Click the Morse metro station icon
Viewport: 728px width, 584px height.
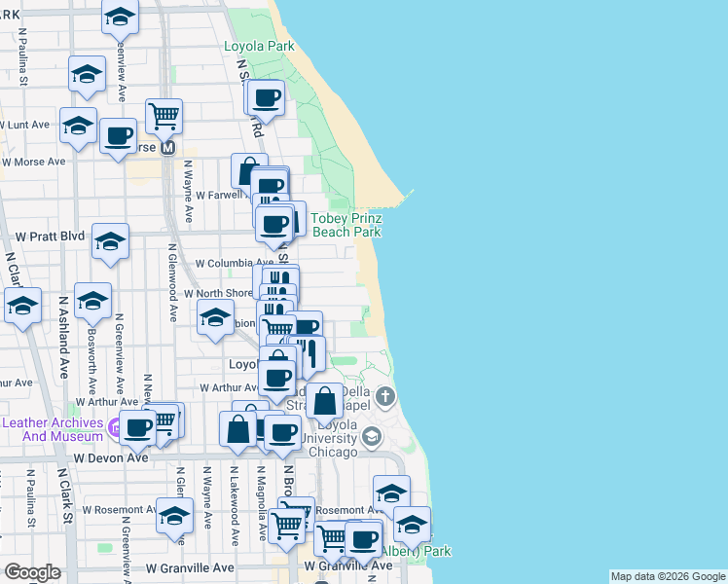coord(167,148)
